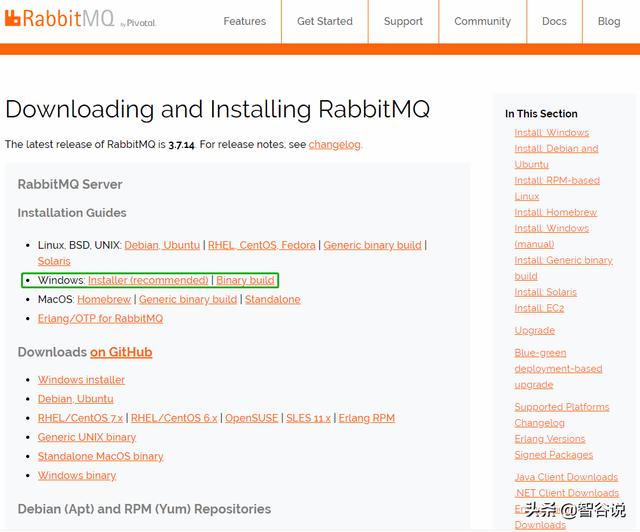Screen dimensions: 640x532
Task: Open the Standalone MacOS binary link
Action: click(100, 456)
